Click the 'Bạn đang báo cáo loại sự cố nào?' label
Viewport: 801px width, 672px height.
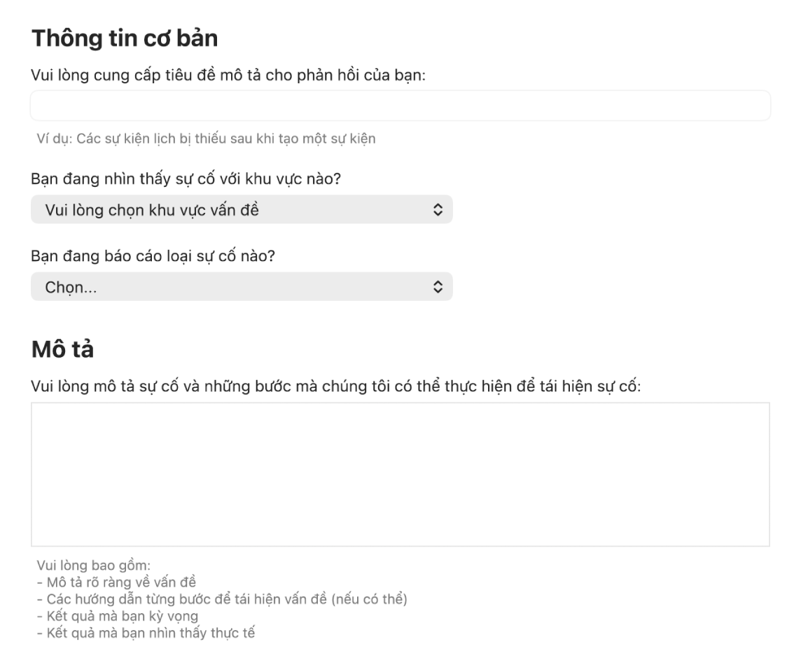click(153, 256)
